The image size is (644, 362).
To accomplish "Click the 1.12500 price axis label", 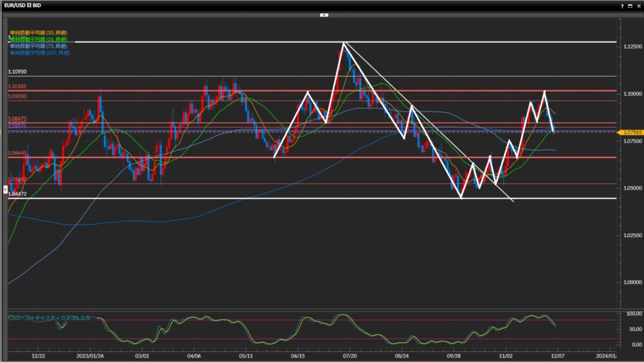I will 631,47.
